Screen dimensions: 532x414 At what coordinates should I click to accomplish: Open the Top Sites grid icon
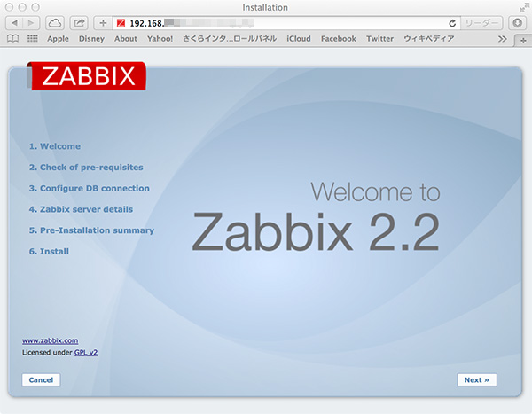(x=32, y=39)
